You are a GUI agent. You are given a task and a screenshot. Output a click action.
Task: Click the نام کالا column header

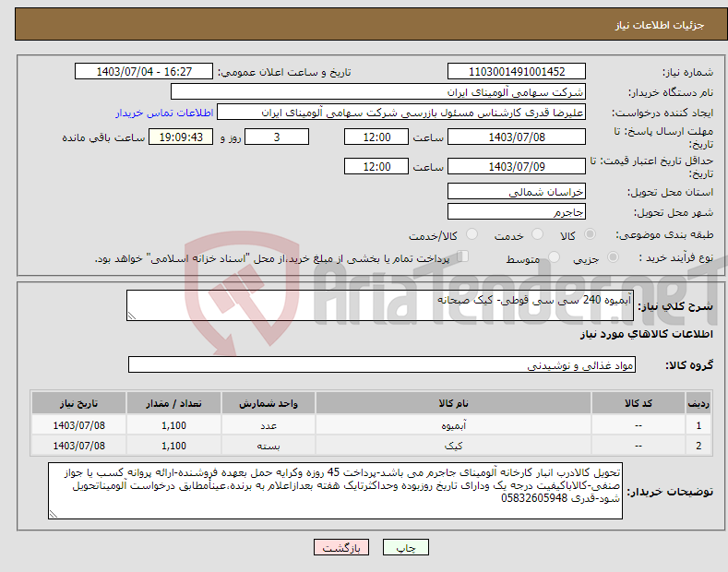[x=454, y=403]
